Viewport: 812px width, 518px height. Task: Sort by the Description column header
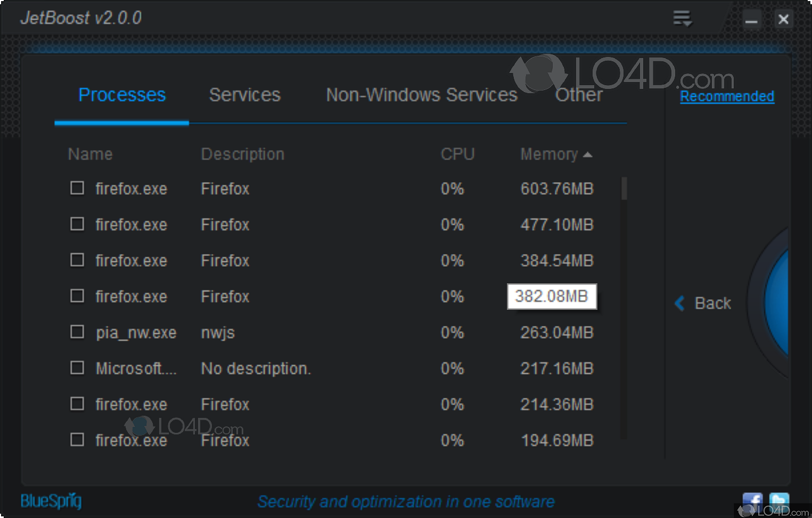[242, 154]
